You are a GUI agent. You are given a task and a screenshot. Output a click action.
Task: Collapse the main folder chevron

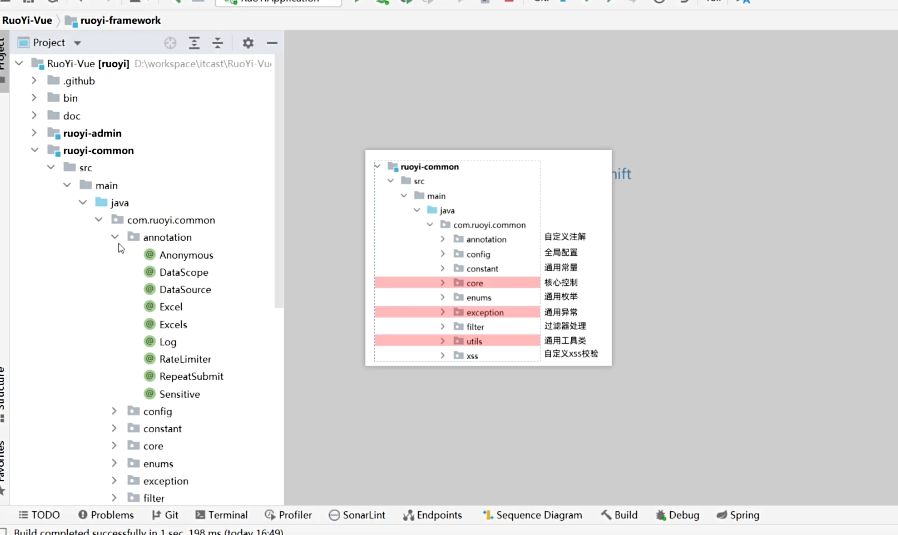click(67, 185)
